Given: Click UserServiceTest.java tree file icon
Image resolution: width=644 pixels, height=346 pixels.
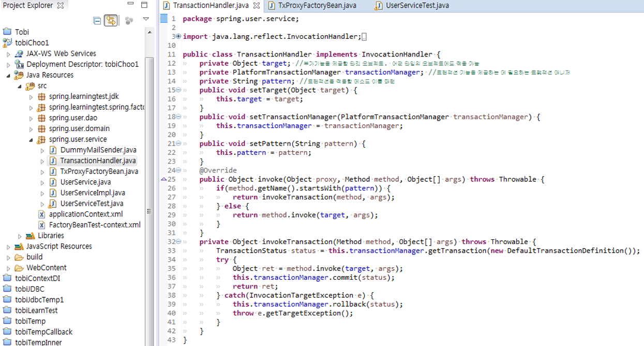Looking at the screenshot, I should pyautogui.click(x=53, y=204).
